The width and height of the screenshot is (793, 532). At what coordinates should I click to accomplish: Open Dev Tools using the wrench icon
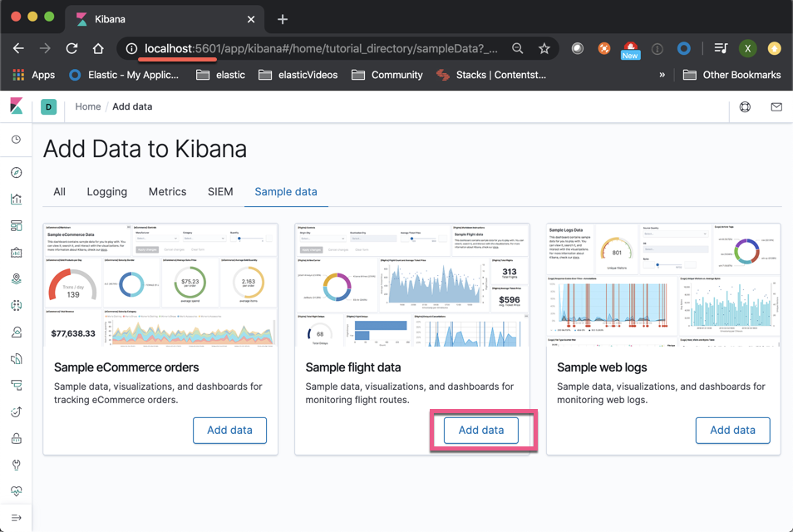coord(16,465)
